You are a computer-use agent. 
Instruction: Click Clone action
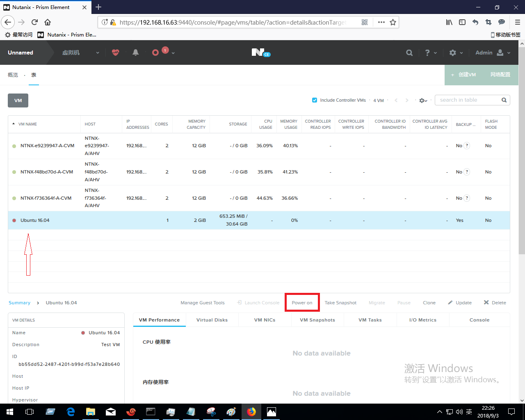point(429,303)
